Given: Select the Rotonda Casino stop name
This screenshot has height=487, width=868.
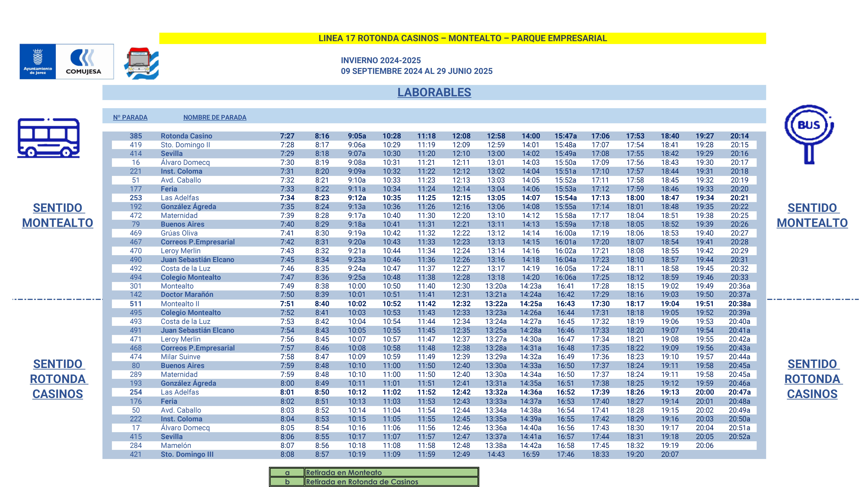Looking at the screenshot, I should click(186, 136).
